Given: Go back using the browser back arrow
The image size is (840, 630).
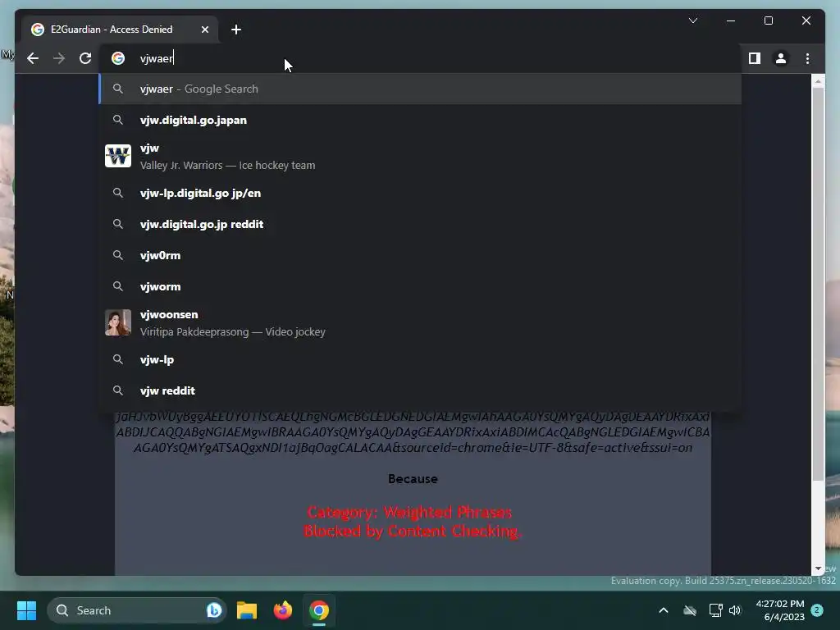Looking at the screenshot, I should tap(33, 58).
